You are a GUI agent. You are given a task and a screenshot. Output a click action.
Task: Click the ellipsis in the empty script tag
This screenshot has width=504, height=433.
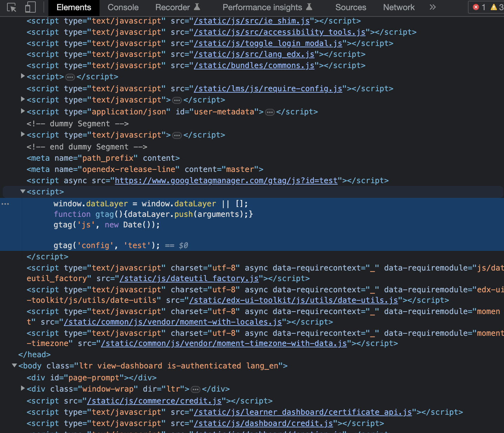click(70, 76)
